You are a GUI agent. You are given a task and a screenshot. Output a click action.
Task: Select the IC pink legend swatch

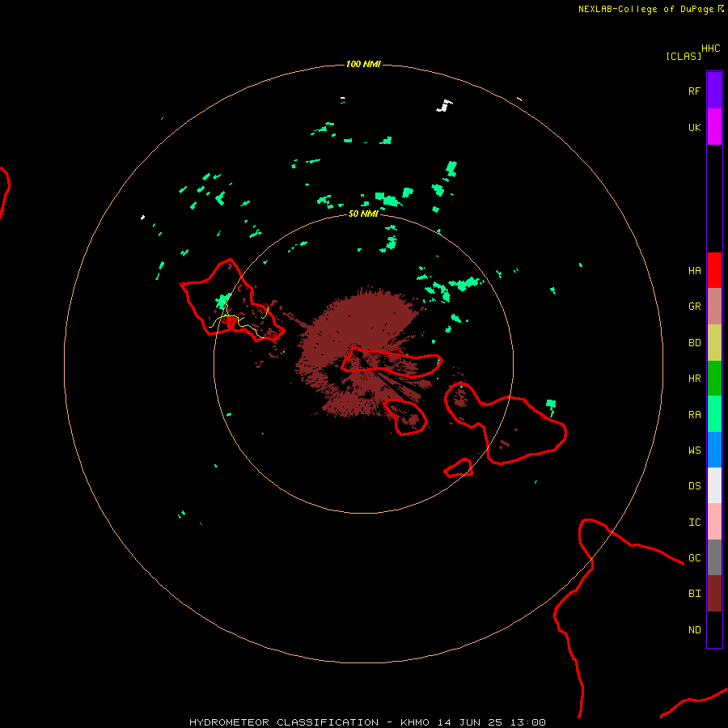[x=714, y=522]
